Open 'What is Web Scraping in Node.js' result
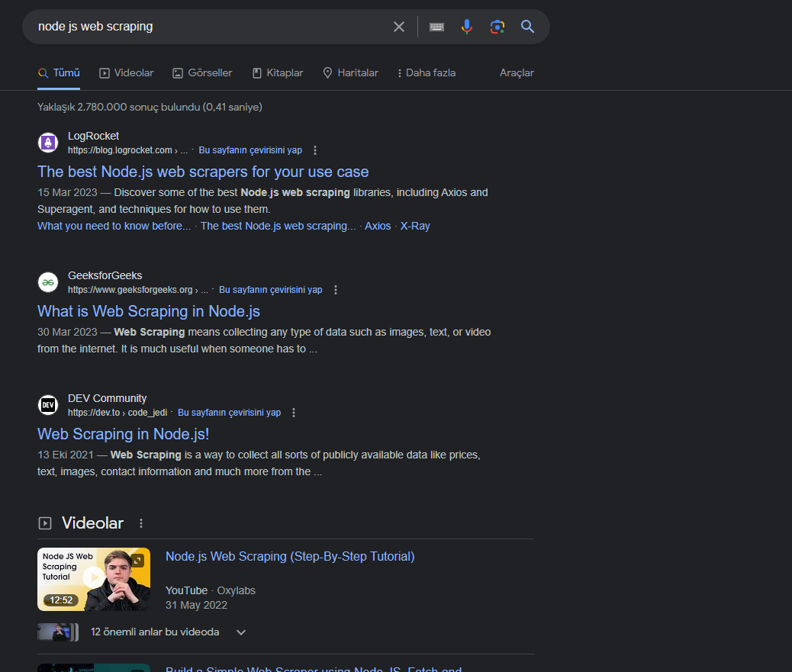The height and width of the screenshot is (672, 792). pos(149,311)
